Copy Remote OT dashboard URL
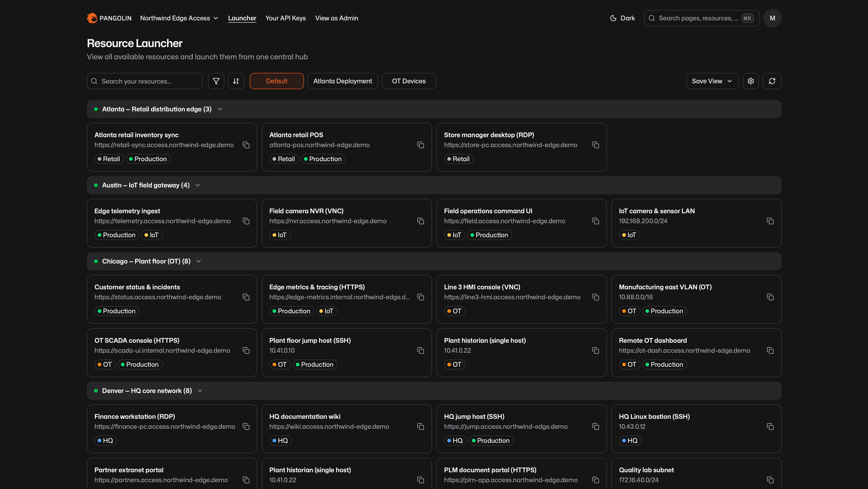 pyautogui.click(x=770, y=350)
